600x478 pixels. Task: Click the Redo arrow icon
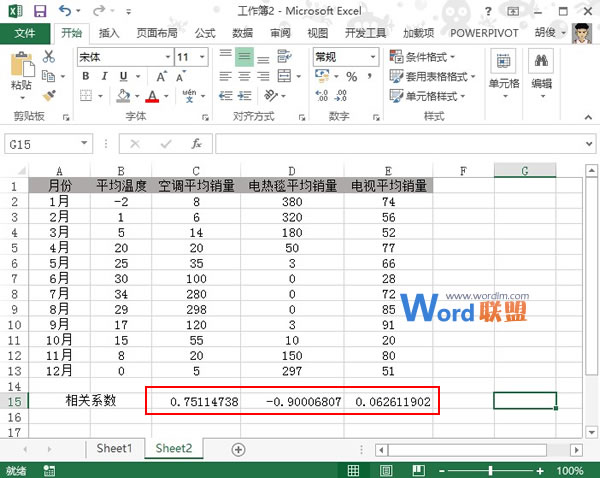[x=99, y=11]
